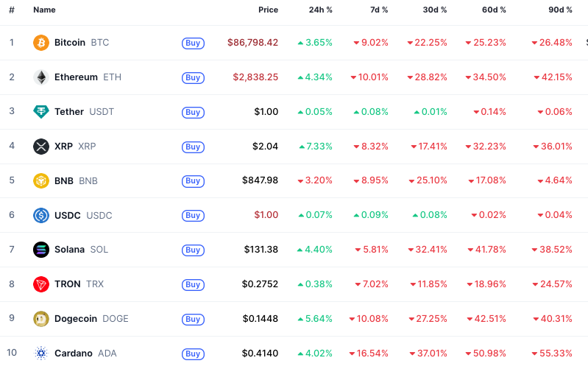Click the Dogecoin logo icon
This screenshot has height=369, width=588.
(41, 319)
